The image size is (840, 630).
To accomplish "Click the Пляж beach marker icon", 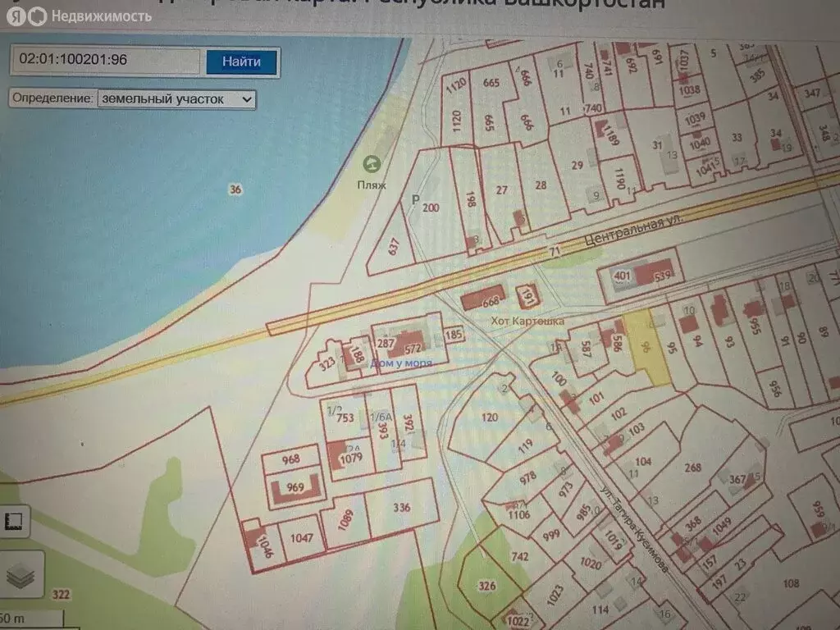I will tap(372, 164).
